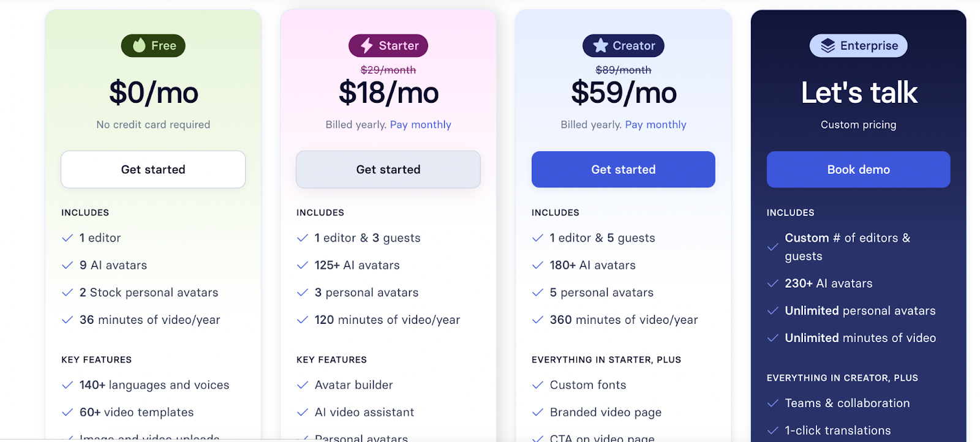Click the Free plan leaf icon
Viewport: 980px width, 442px height.
click(140, 45)
